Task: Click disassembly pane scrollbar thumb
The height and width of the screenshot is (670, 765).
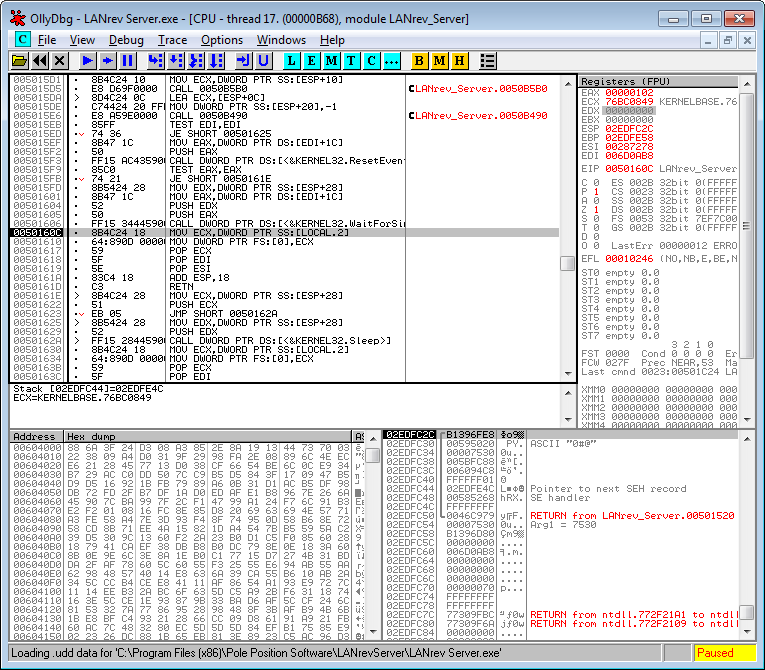Action: click(x=567, y=263)
